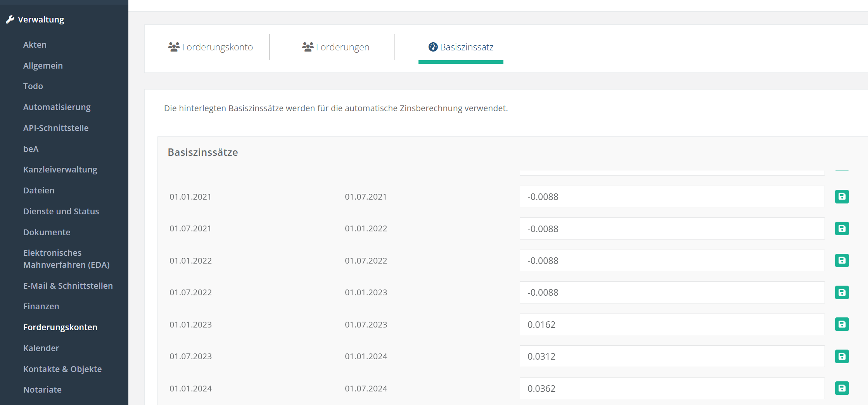Save the 0.0162 rate for 01.01.2023

click(x=842, y=324)
